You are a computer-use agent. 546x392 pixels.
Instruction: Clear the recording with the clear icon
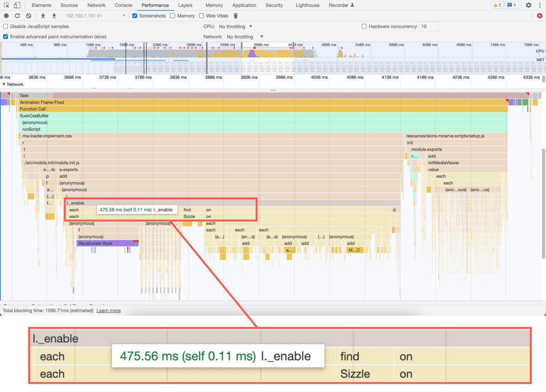[28, 16]
